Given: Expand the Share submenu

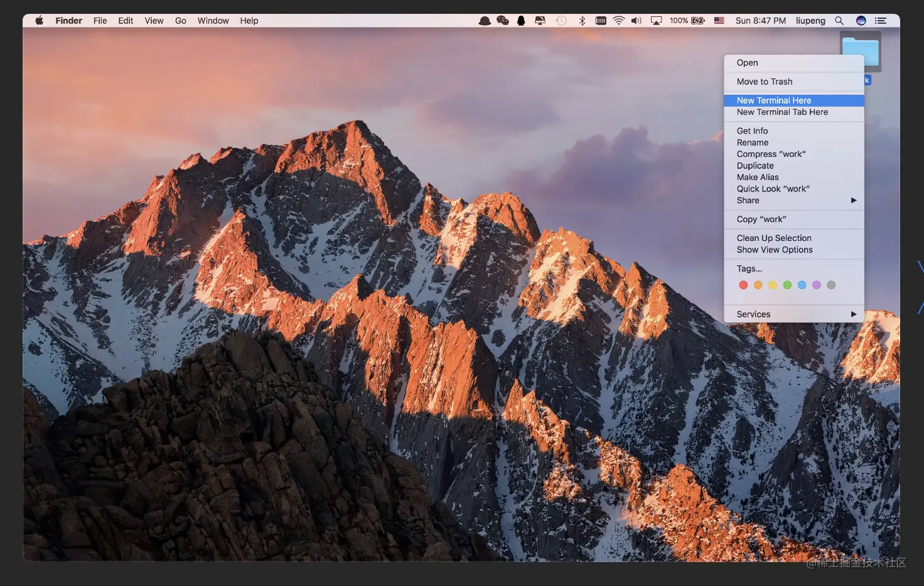Looking at the screenshot, I should [x=794, y=201].
